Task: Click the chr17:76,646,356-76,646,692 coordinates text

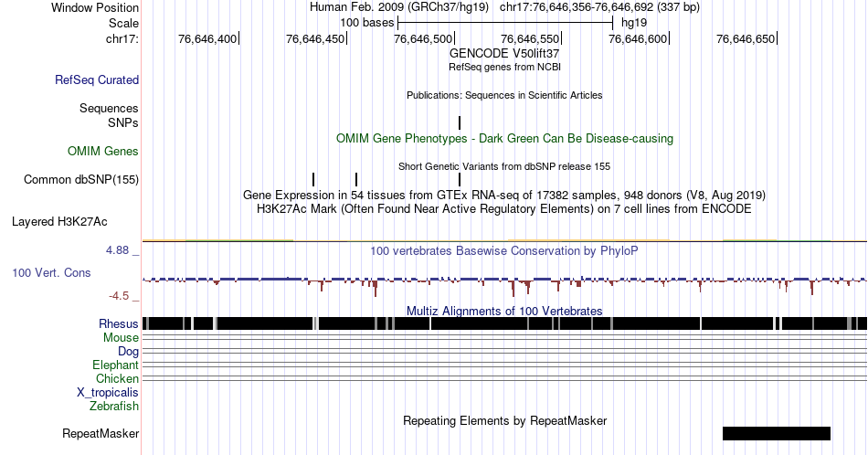Action: pyautogui.click(x=599, y=7)
